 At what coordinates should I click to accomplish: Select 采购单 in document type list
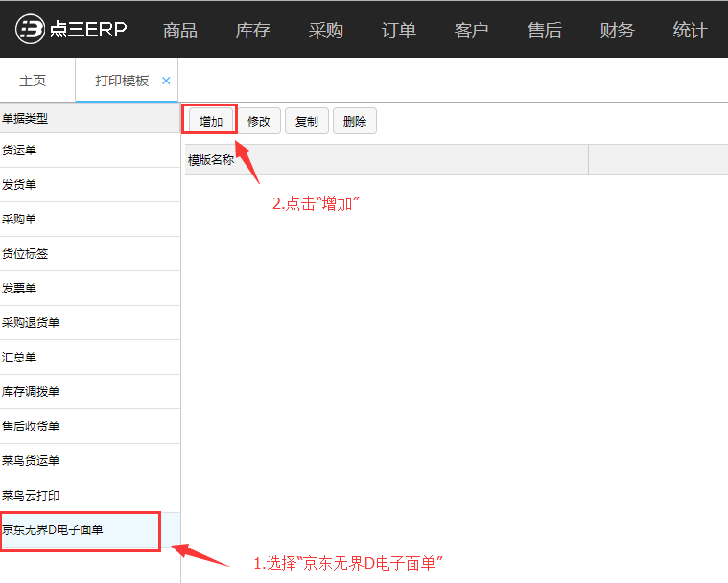tap(90, 219)
